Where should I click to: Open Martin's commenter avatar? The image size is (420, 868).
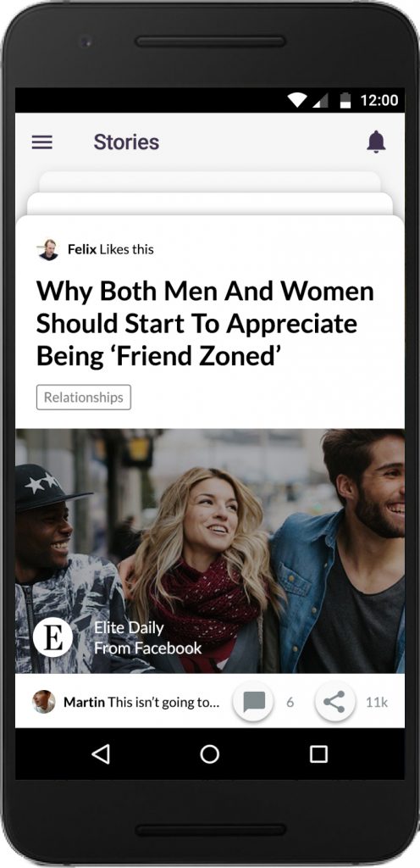(x=44, y=702)
